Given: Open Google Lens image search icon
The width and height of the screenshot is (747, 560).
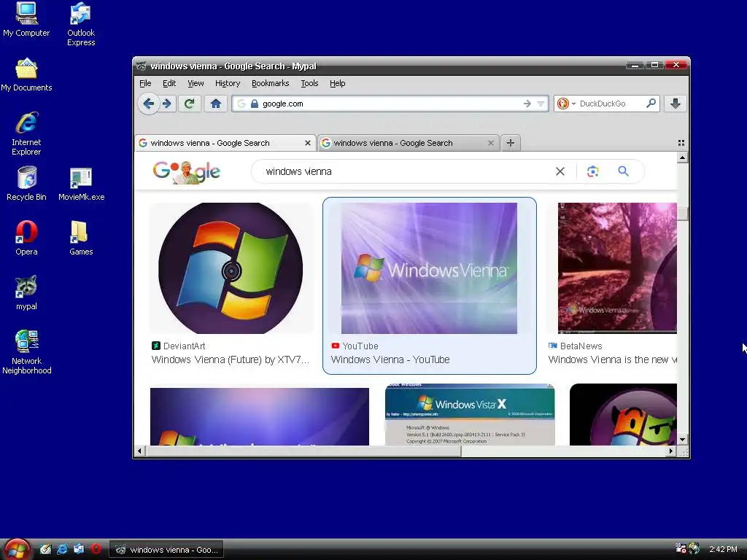Looking at the screenshot, I should (592, 171).
